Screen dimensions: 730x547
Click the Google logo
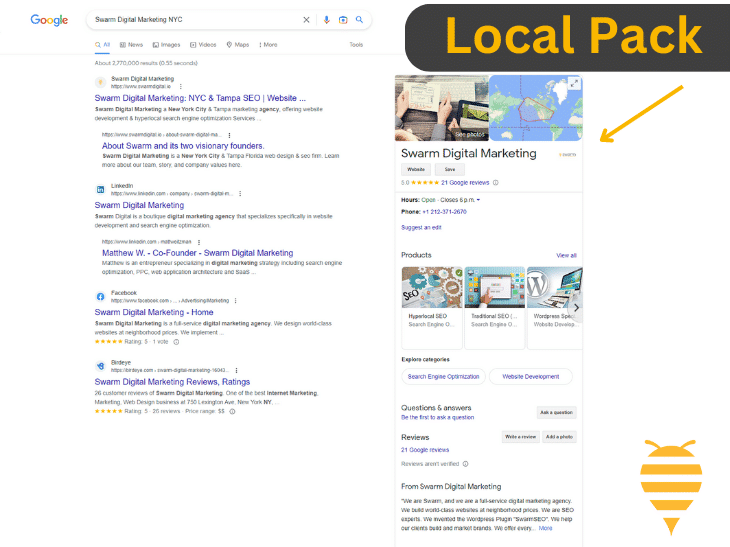pos(49,20)
